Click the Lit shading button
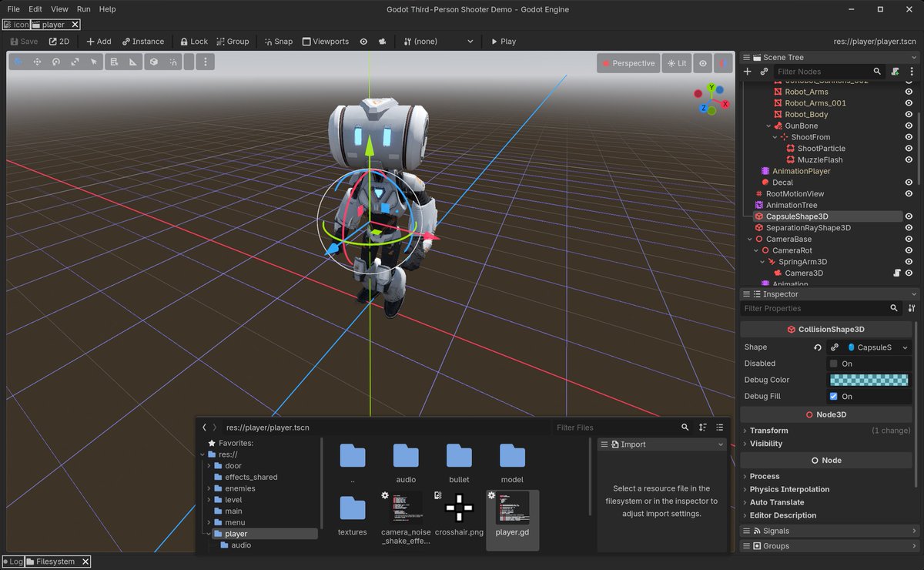 pos(676,63)
